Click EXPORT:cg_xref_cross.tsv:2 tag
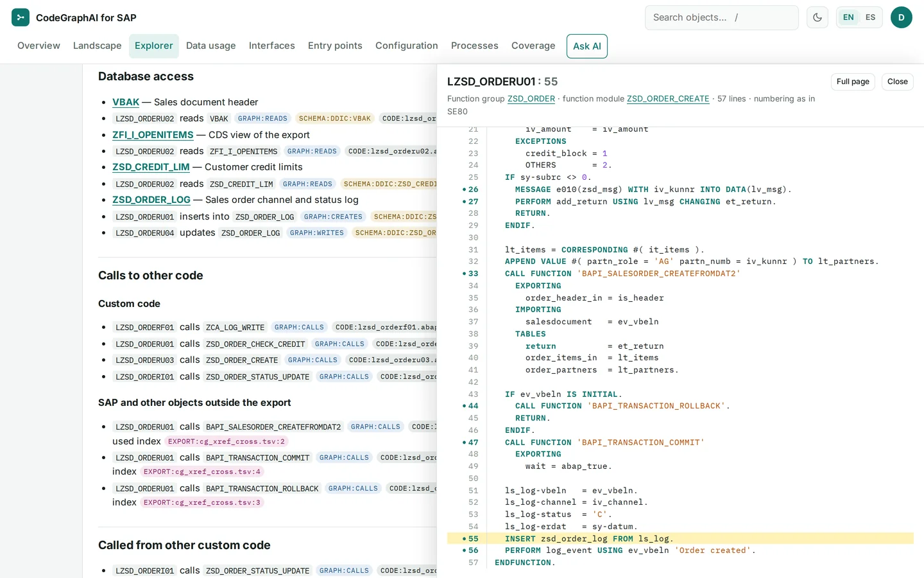Image resolution: width=924 pixels, height=578 pixels. 227,441
